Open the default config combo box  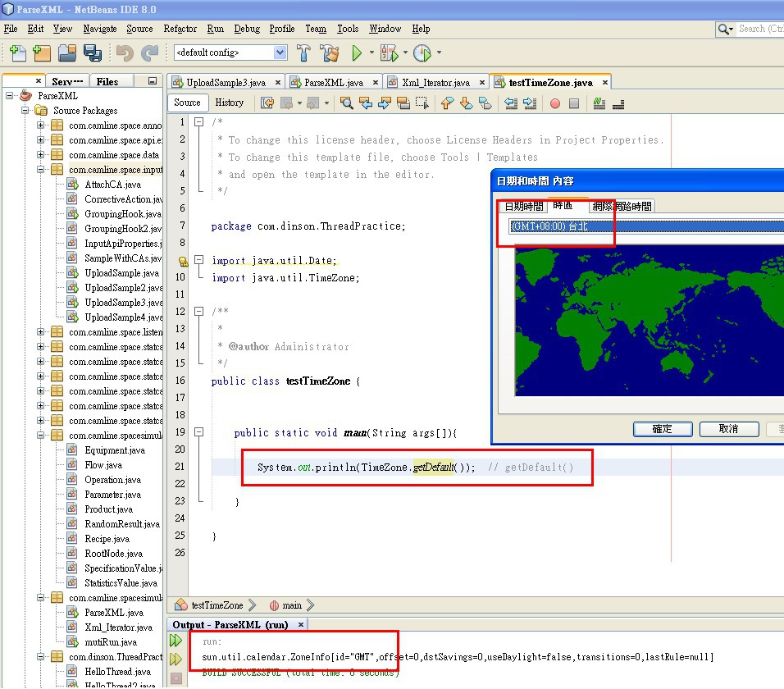(230, 52)
